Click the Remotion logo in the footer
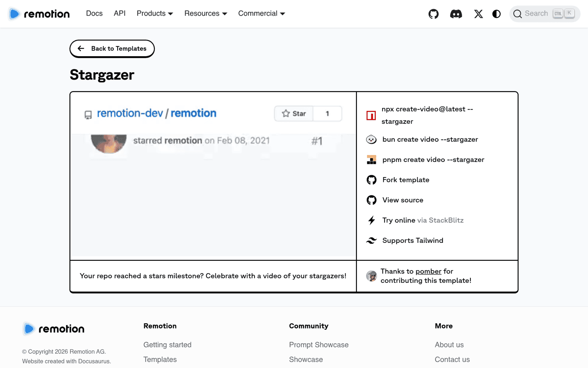This screenshot has width=588, height=368. click(53, 328)
